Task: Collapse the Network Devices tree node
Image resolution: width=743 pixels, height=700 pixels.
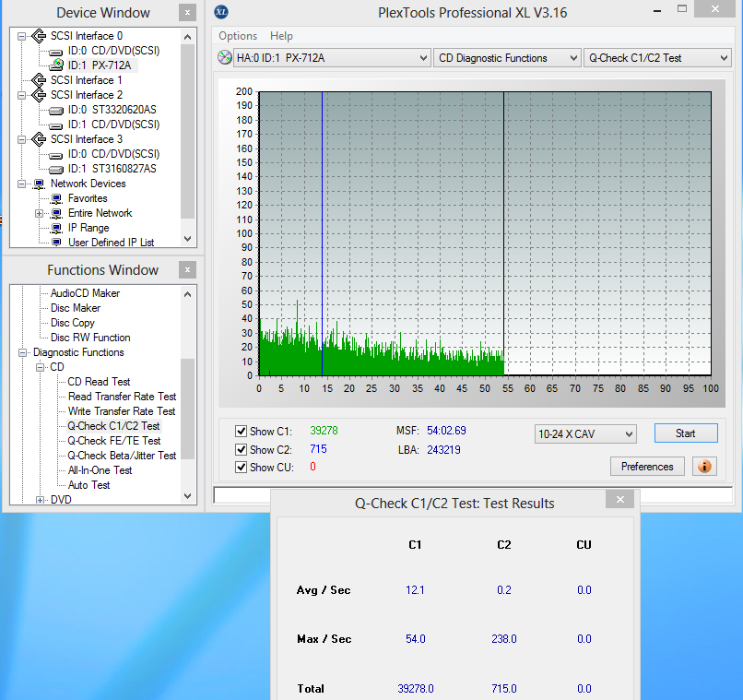Action: click(x=21, y=184)
